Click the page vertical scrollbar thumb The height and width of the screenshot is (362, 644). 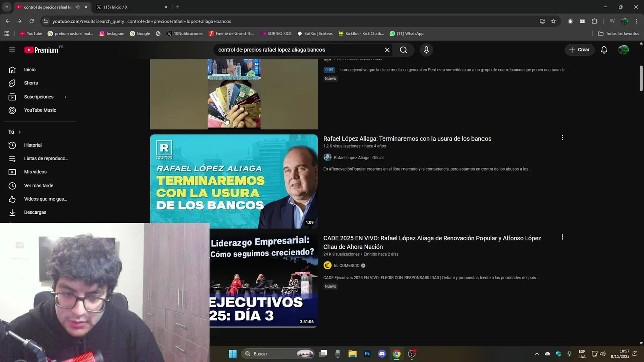(641, 78)
